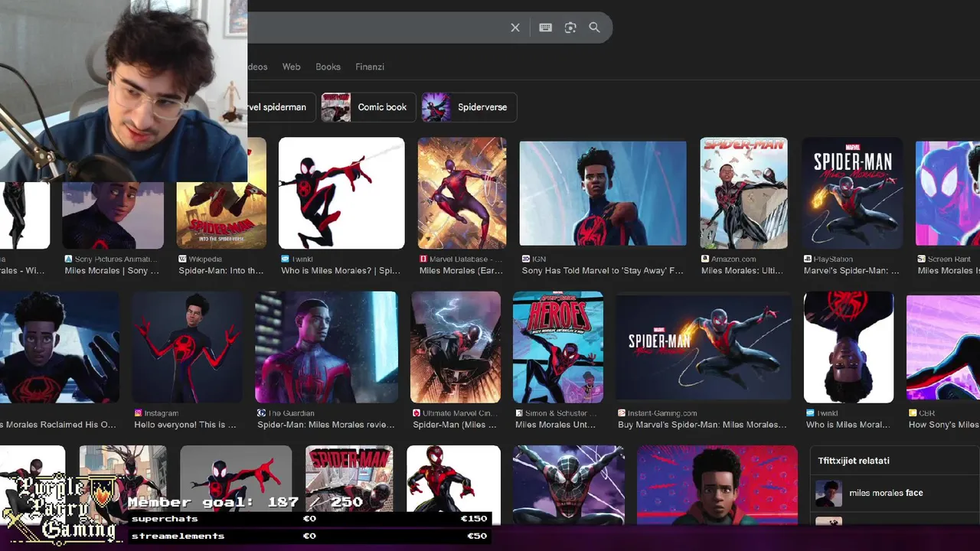This screenshot has height=551, width=980.
Task: Clear the search box with the X icon
Action: pos(515,28)
